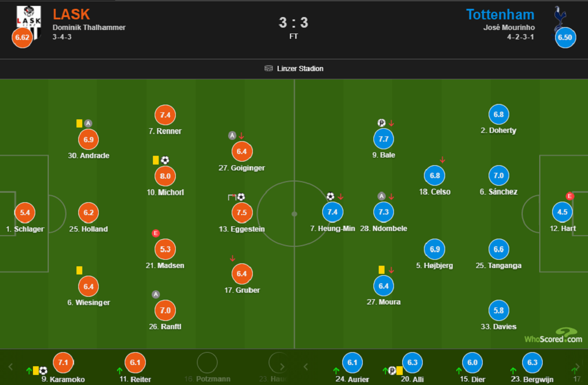The image size is (588, 385).
Task: Click the red E badge above Madsen
Action: 156,233
